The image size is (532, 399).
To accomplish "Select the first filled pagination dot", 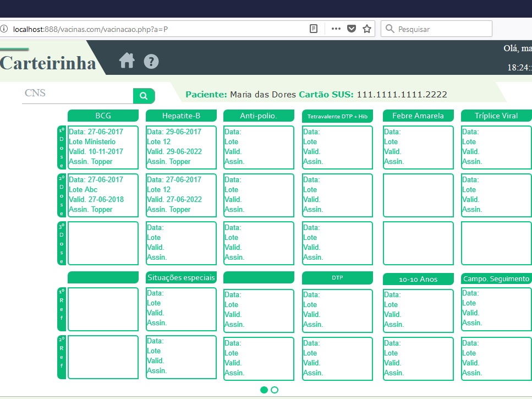I will coord(264,390).
